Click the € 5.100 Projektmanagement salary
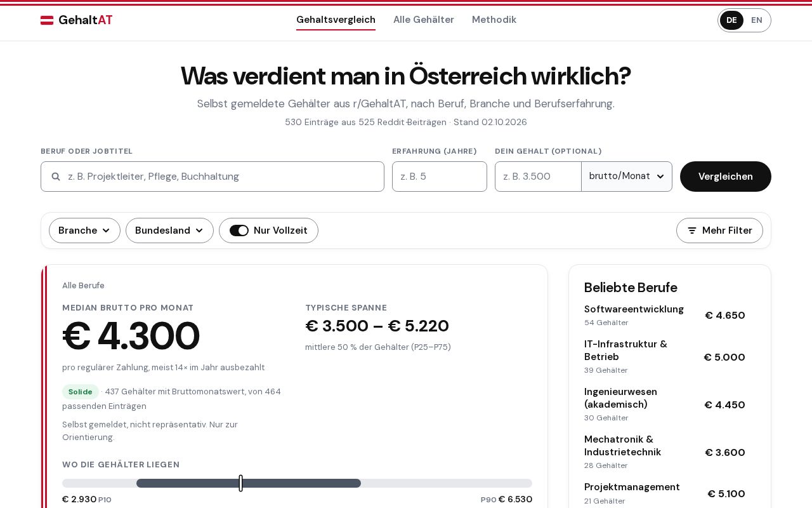The width and height of the screenshot is (812, 508). (726, 493)
